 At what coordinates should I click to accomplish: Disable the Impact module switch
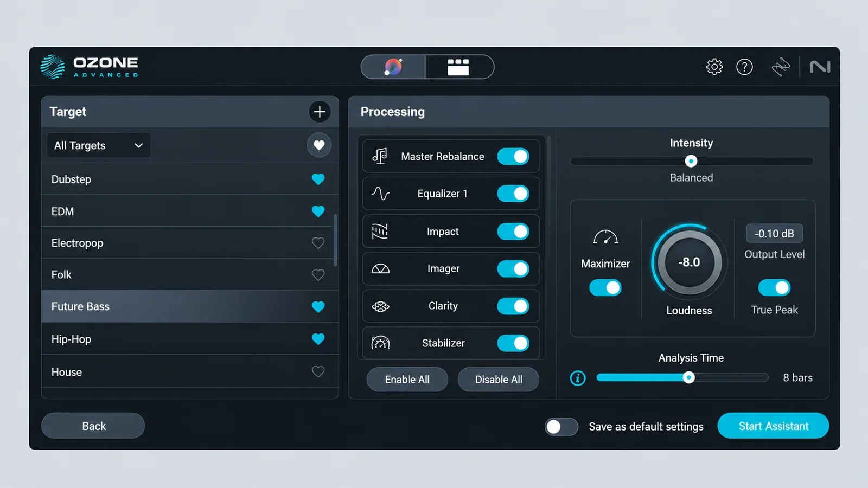(x=513, y=232)
